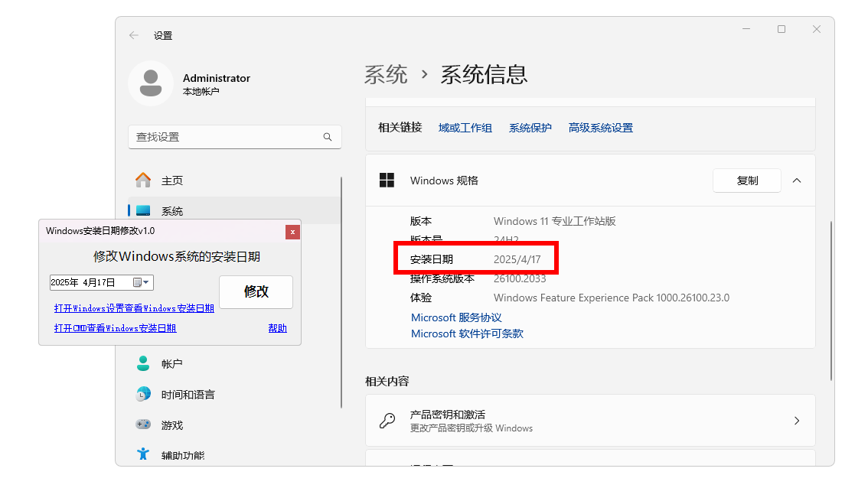Maximize the Settings window
The width and height of the screenshot is (868, 501).
[781, 29]
